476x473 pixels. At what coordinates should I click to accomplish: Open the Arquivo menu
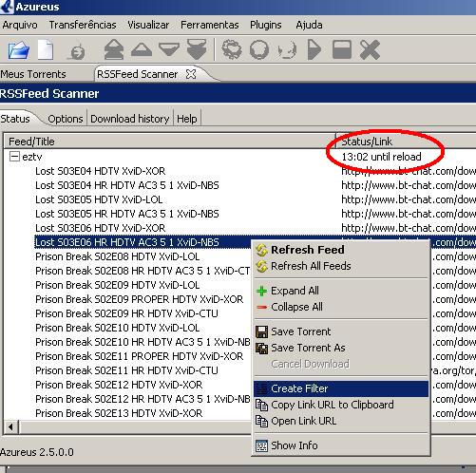point(20,25)
